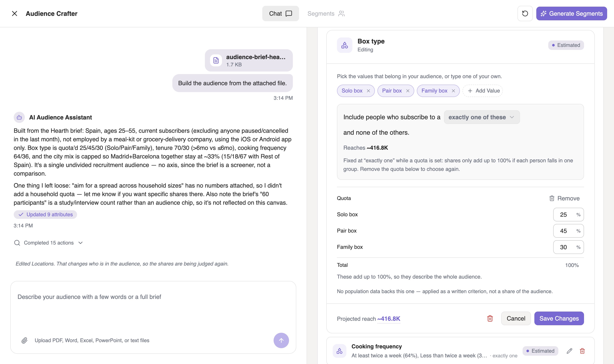Image resolution: width=614 pixels, height=364 pixels.
Task: Click the Total 100% value
Action: pos(572,265)
